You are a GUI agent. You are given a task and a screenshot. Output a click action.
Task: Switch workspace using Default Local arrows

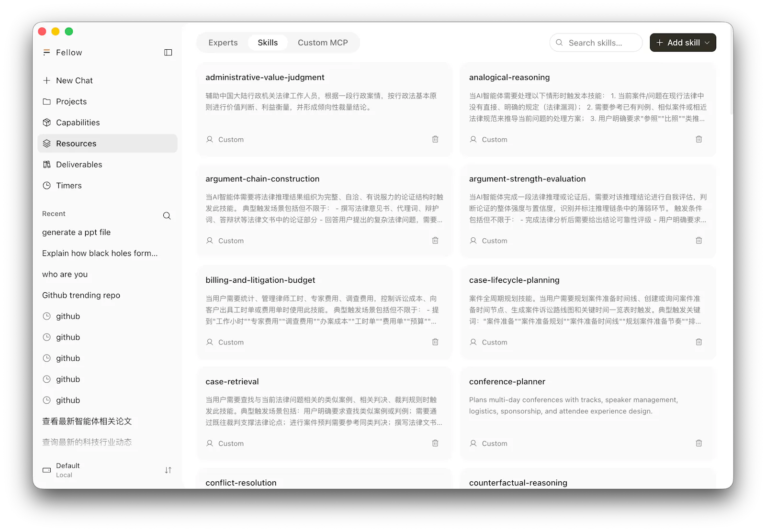pyautogui.click(x=168, y=470)
